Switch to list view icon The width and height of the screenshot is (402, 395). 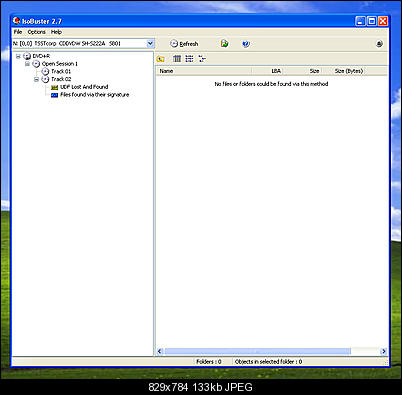tap(189, 59)
